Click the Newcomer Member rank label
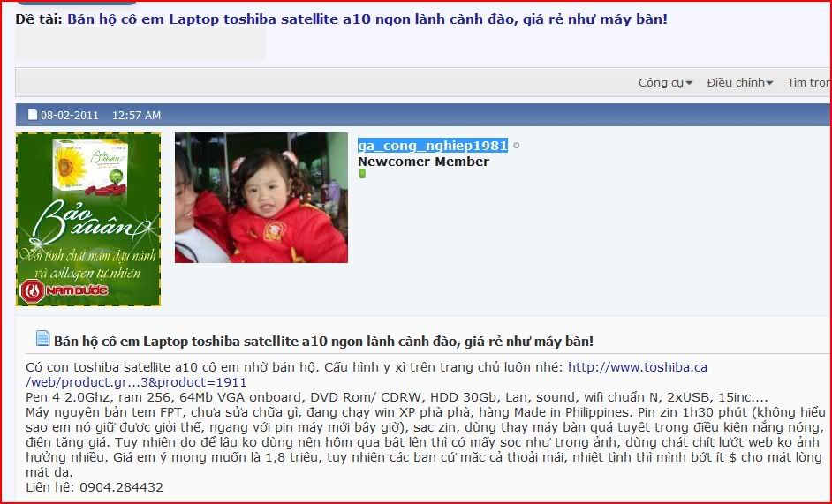This screenshot has height=504, width=832. (x=423, y=162)
